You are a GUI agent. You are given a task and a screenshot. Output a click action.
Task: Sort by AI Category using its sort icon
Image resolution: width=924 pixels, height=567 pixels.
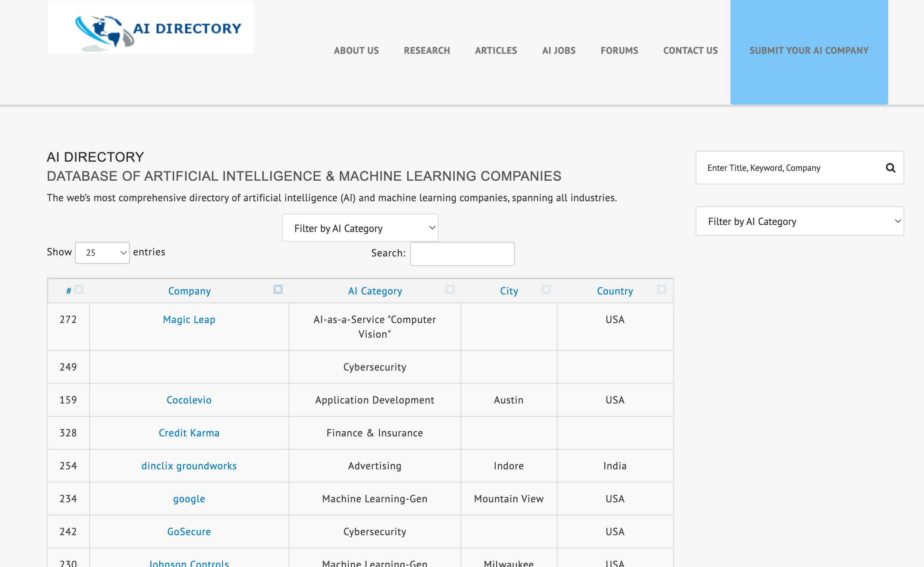point(450,289)
